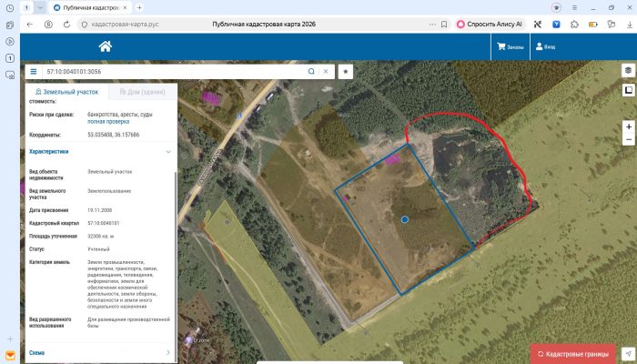Zoom out the map with minus button
Viewport: 637px width, 364px height.
629,139
